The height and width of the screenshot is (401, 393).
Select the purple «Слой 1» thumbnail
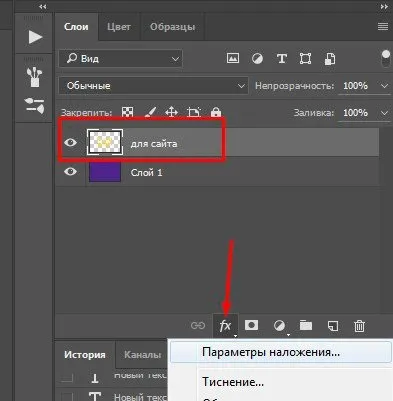[x=105, y=172]
